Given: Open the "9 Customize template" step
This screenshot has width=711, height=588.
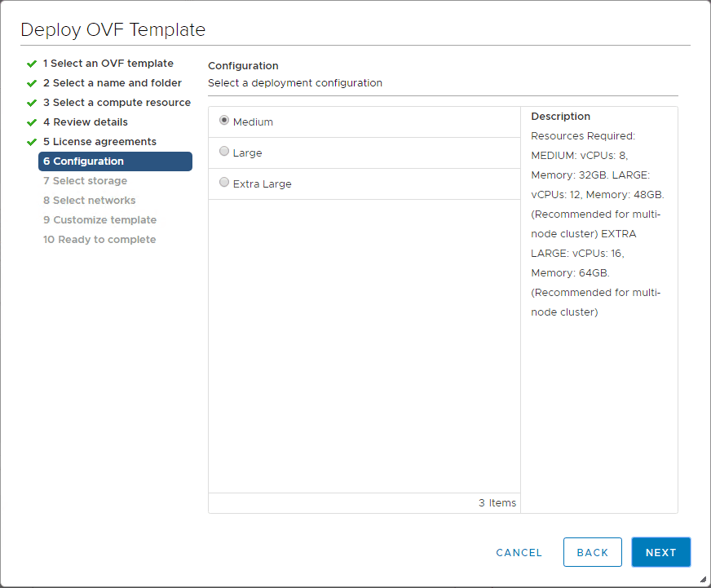Looking at the screenshot, I should (x=99, y=219).
